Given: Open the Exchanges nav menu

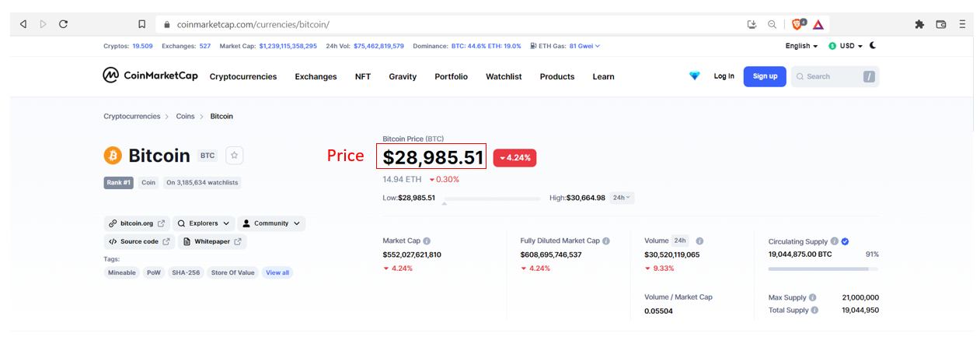Looking at the screenshot, I should 316,76.
